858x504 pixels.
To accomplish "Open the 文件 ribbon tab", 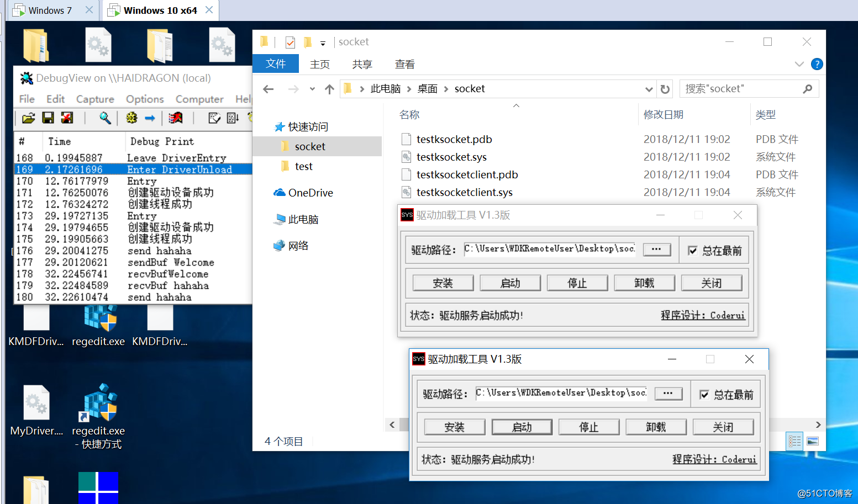I will click(276, 64).
